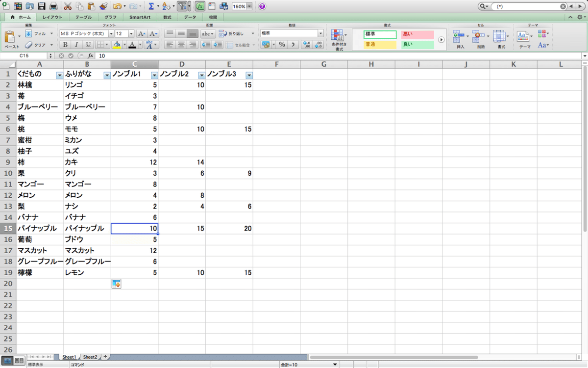
Task: Switch to the レイアウト tab
Action: tap(52, 17)
